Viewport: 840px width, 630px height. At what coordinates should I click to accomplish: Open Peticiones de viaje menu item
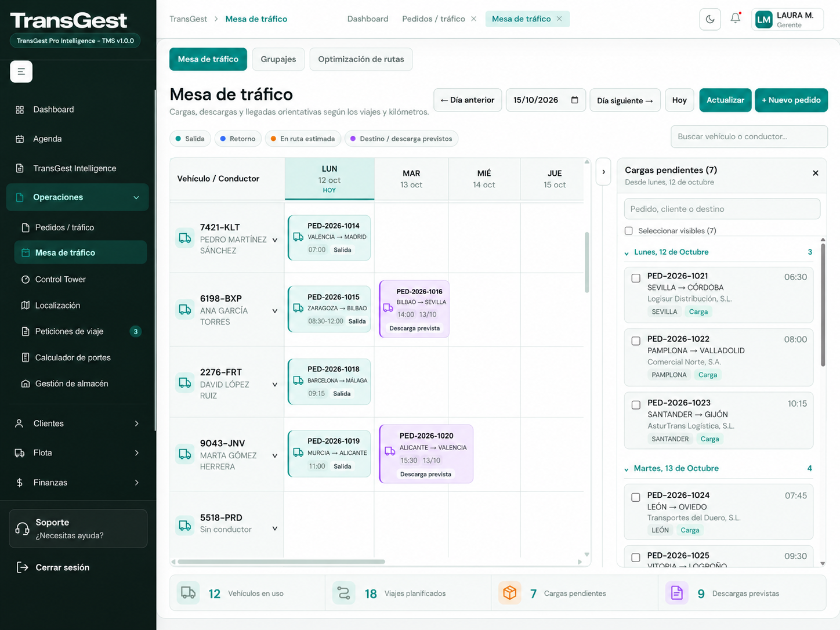pyautogui.click(x=80, y=332)
